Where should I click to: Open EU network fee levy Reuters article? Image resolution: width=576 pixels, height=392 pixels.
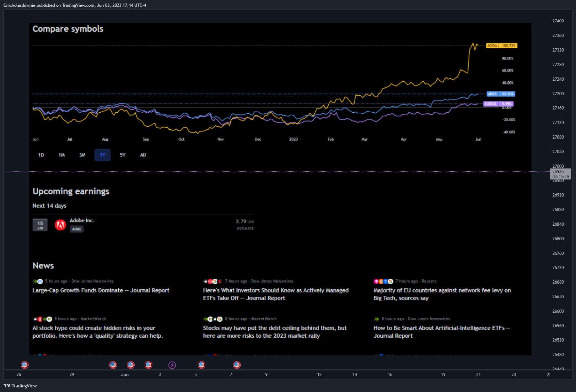point(442,294)
